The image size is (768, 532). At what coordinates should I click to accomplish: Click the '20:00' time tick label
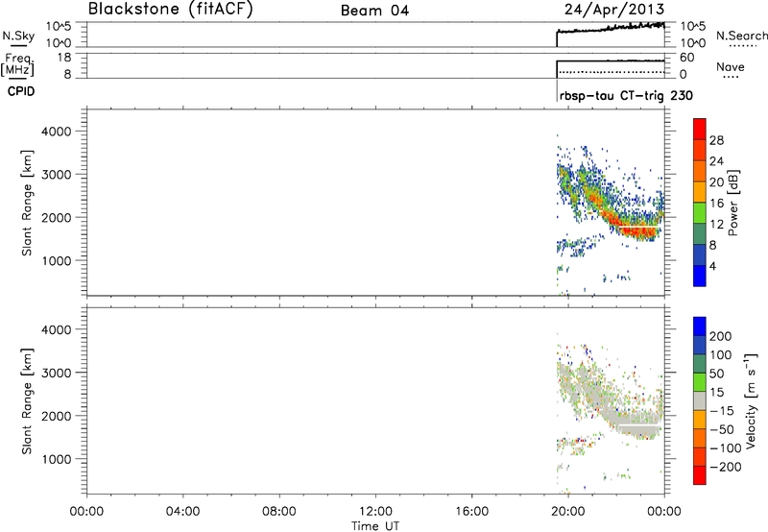tap(567, 512)
